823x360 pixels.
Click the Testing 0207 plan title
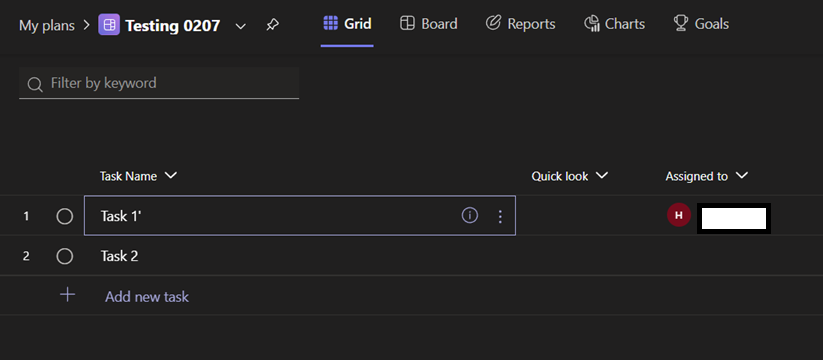[172, 25]
